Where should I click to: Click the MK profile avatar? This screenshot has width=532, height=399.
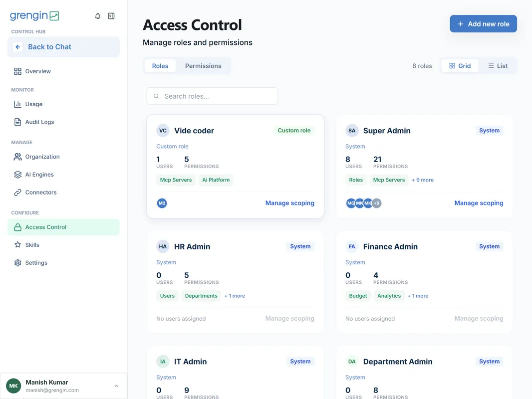[x=13, y=386]
